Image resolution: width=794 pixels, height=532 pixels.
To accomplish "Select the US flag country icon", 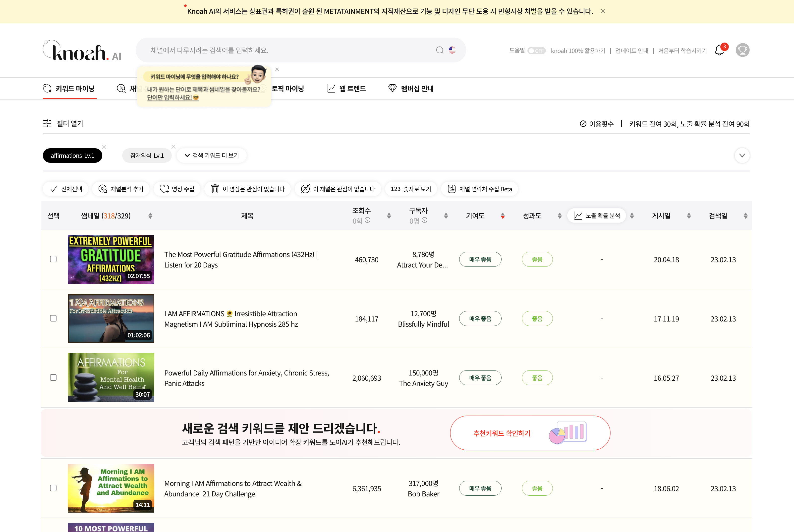I will [x=452, y=50].
